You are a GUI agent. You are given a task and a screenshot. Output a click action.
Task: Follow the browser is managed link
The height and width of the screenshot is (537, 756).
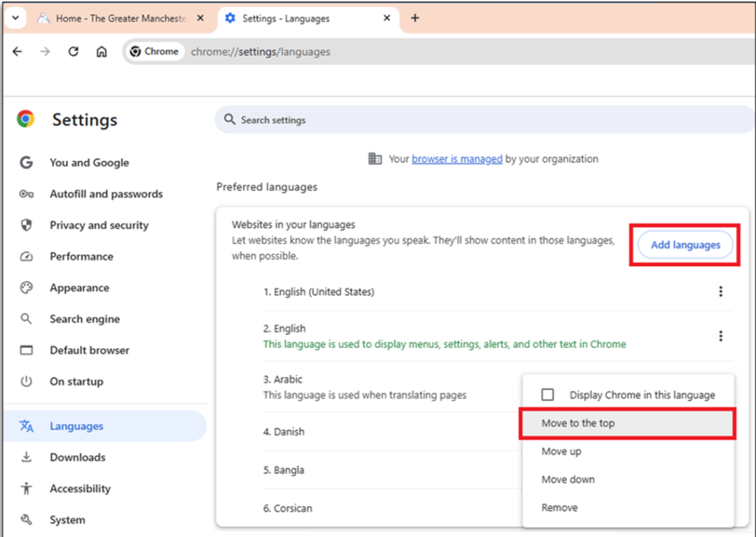457,159
